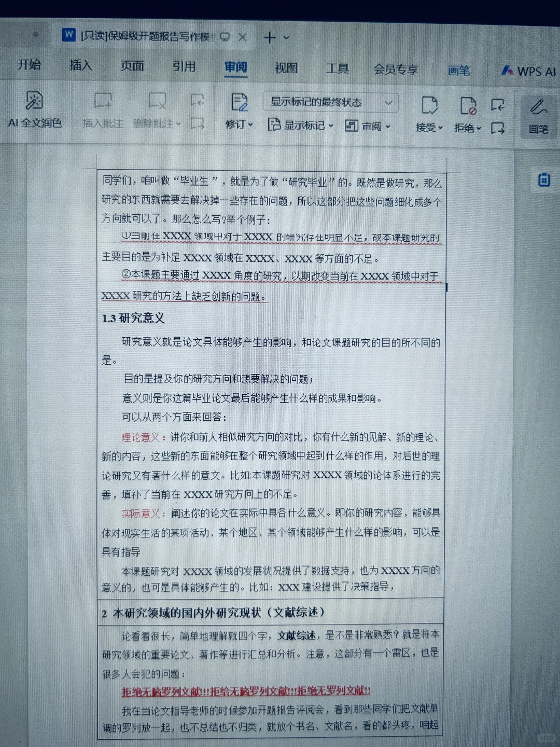Screen dimensions: 560x747
Task: Click the line starting 同学们，咱叫做
Action: (x=272, y=182)
